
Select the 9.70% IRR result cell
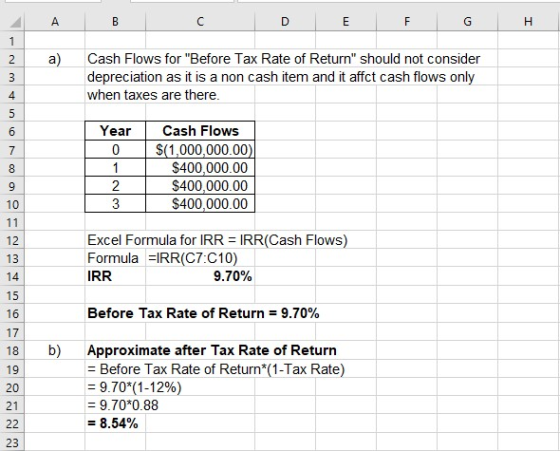point(200,277)
